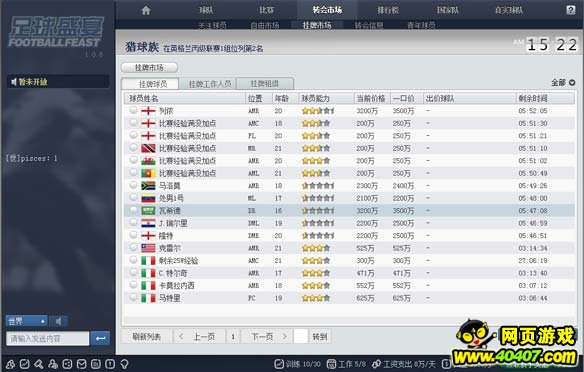Mute chat using the speaker icon beside 世界
This screenshot has height=372, width=584.
58,321
